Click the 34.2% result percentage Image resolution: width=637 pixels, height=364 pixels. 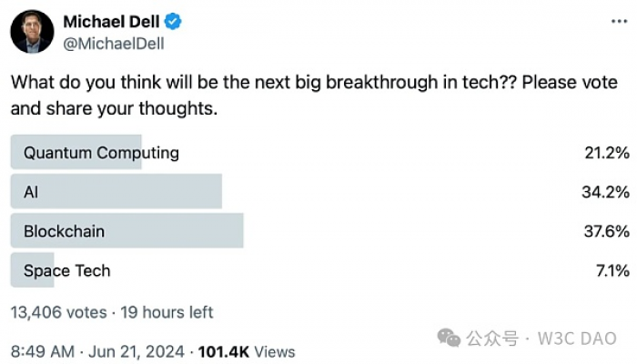point(606,192)
